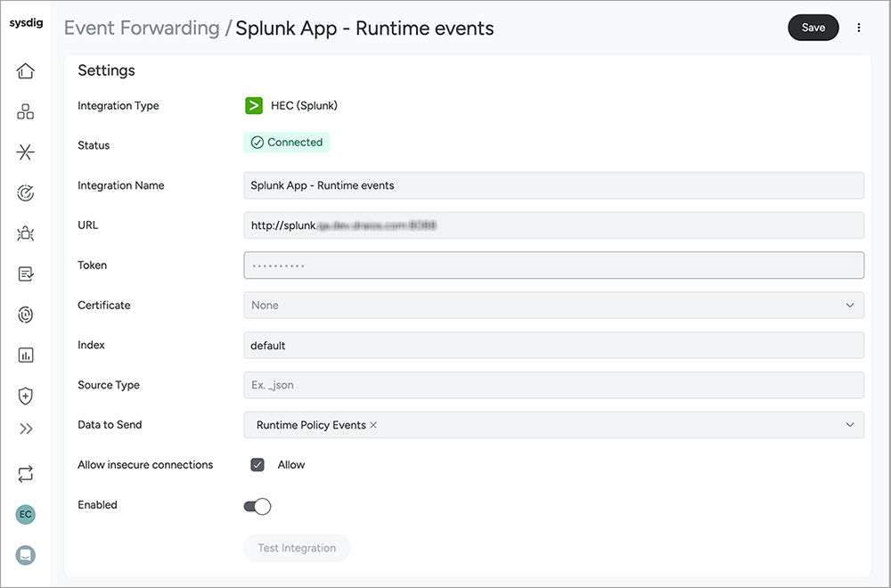Open the checklist Policies sidebar icon
Viewport: 891px width, 588px height.
(26, 274)
